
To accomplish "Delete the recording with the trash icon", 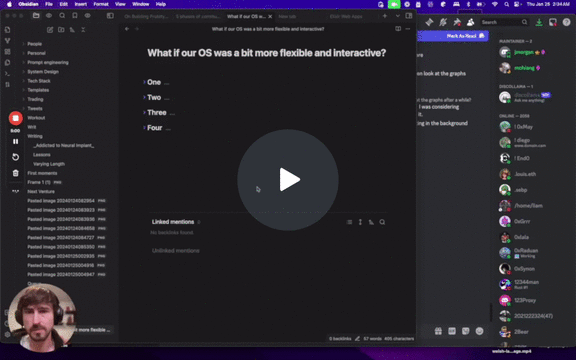I will [x=15, y=173].
